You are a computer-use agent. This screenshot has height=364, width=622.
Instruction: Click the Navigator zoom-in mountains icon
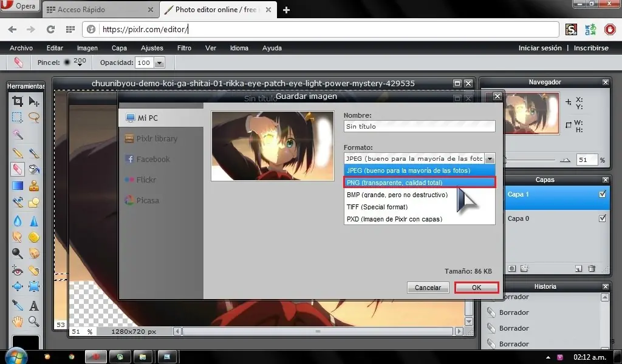pos(565,160)
